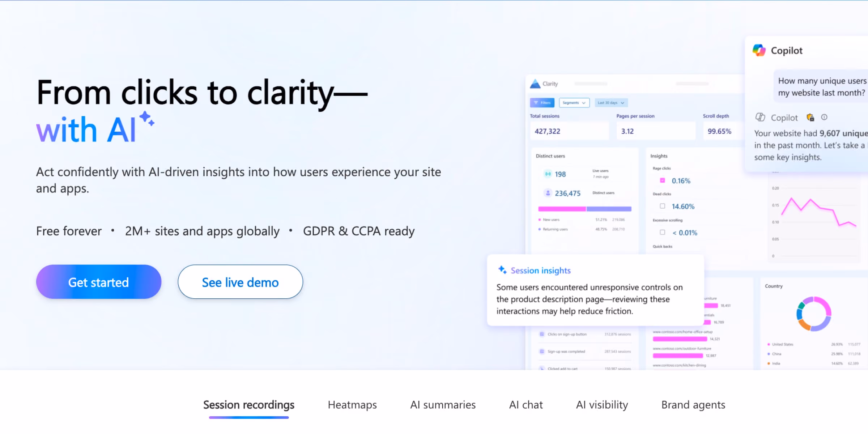Select the Heatmaps tab
The image size is (868, 434).
coord(352,405)
